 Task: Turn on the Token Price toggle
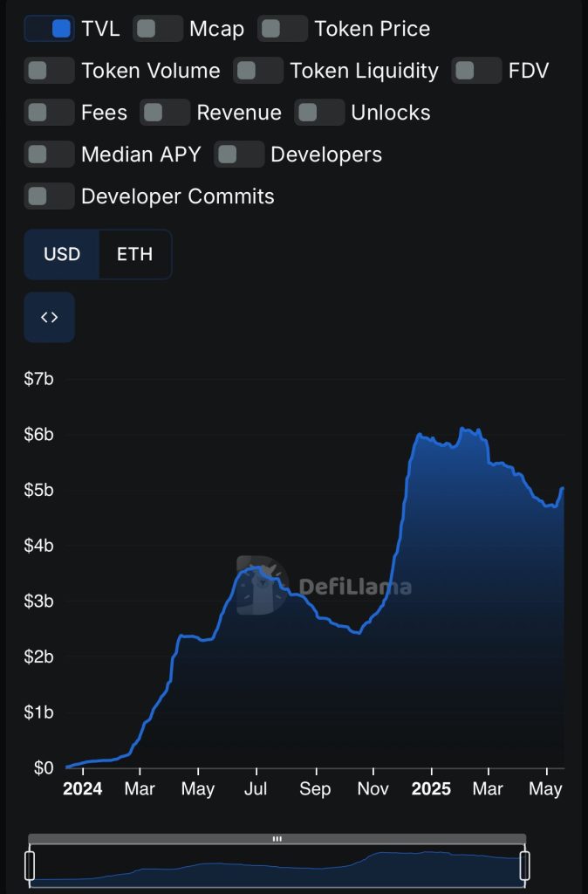283,29
